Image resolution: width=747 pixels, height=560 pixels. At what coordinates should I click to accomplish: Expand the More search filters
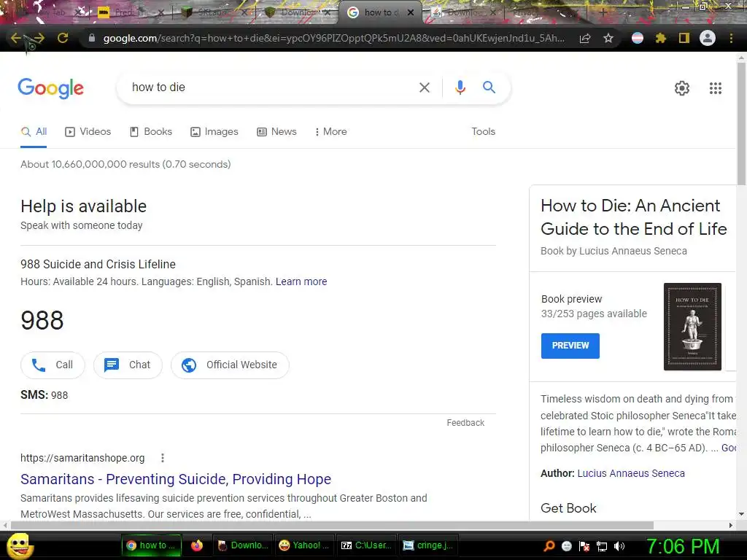point(330,132)
